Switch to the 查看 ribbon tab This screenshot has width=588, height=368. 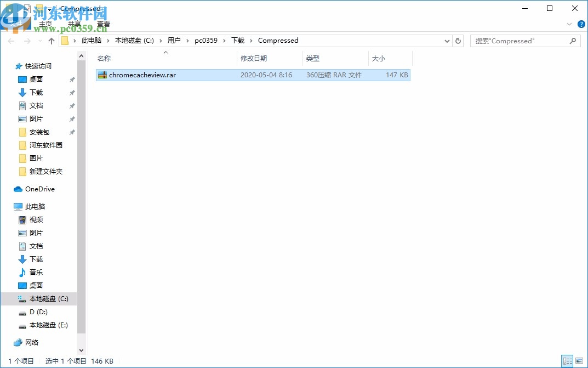click(104, 24)
